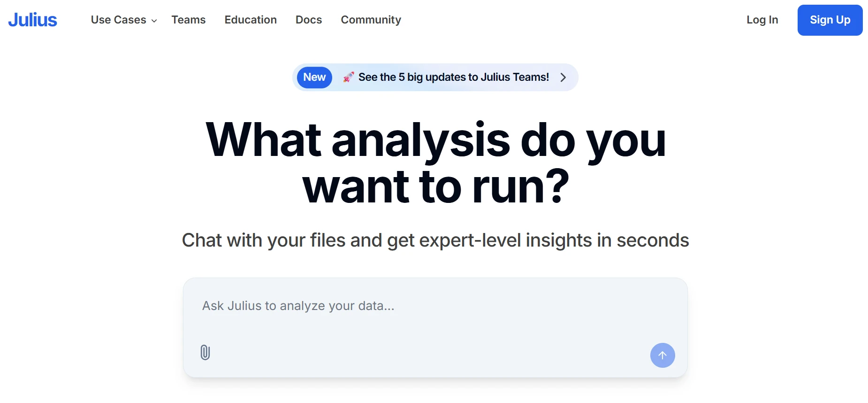868x403 pixels.
Task: Click the Log In link
Action: click(x=762, y=20)
